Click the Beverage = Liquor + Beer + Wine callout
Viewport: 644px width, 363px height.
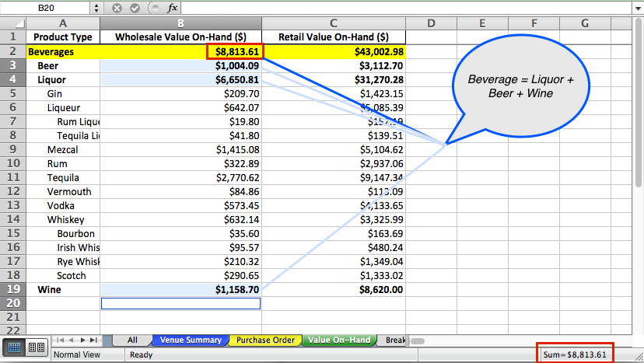[521, 86]
